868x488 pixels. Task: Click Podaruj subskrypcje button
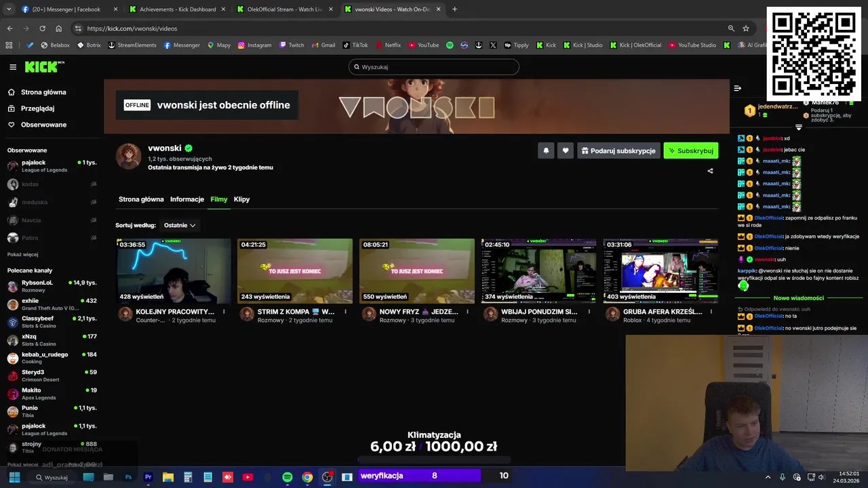coord(618,150)
